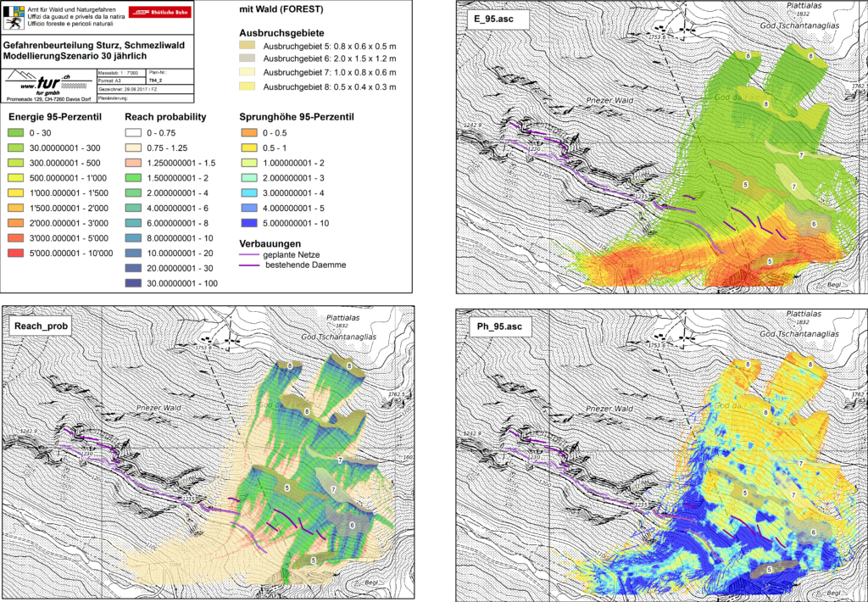Click 'God Tschantanaglias' label in Reach_prob map

coord(339,337)
